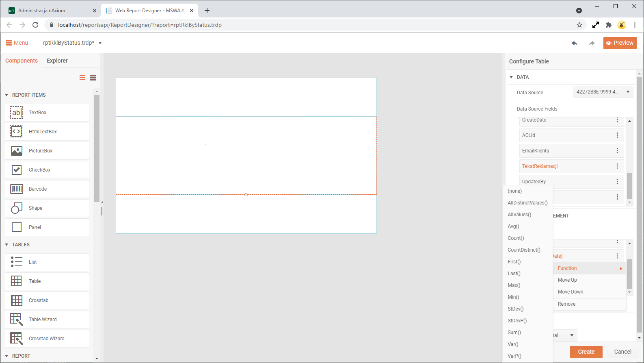Choose the Barcode component icon
644x363 pixels.
tap(17, 189)
